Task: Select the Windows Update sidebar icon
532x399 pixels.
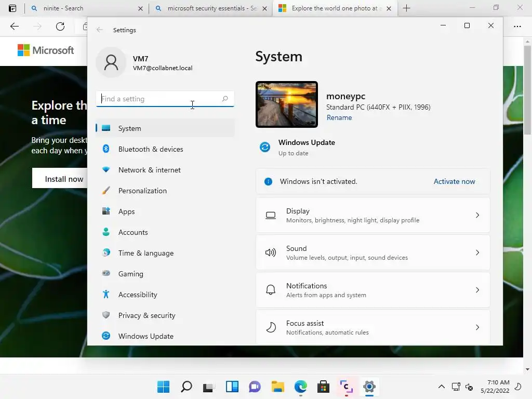Action: coord(106,336)
